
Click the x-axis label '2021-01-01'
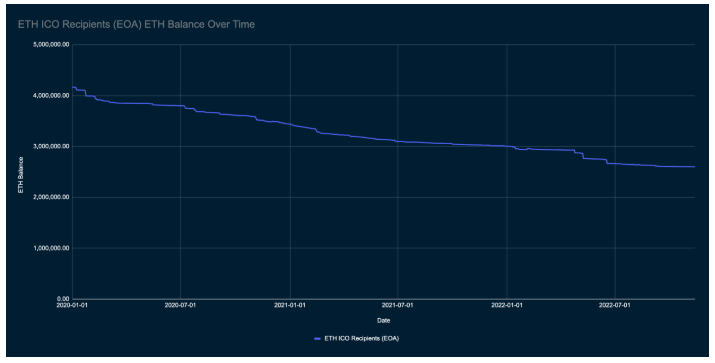[x=290, y=306]
